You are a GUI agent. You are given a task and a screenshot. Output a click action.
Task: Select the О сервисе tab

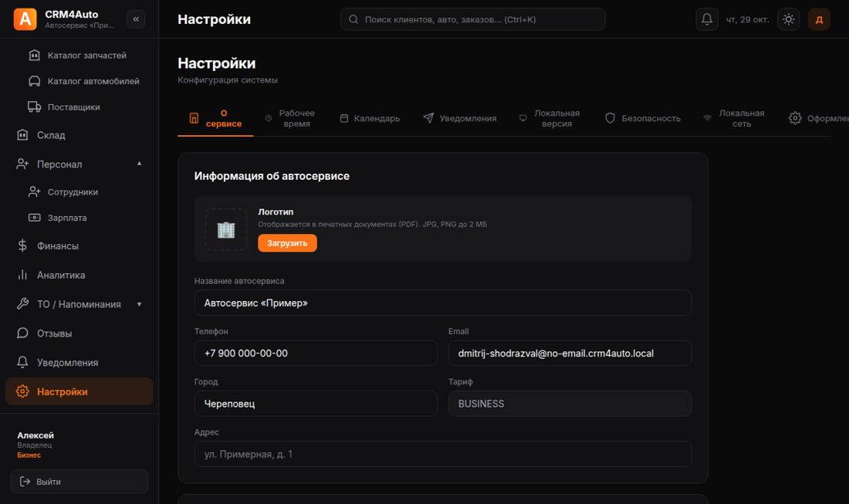(x=215, y=118)
